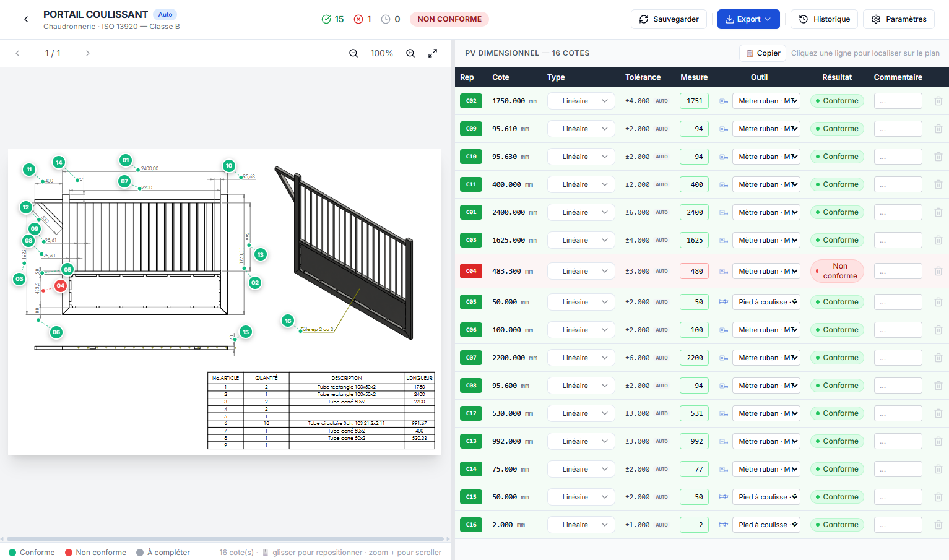This screenshot has height=560, width=949.
Task: Toggle the C07 Conforme result badge
Action: coord(837,358)
